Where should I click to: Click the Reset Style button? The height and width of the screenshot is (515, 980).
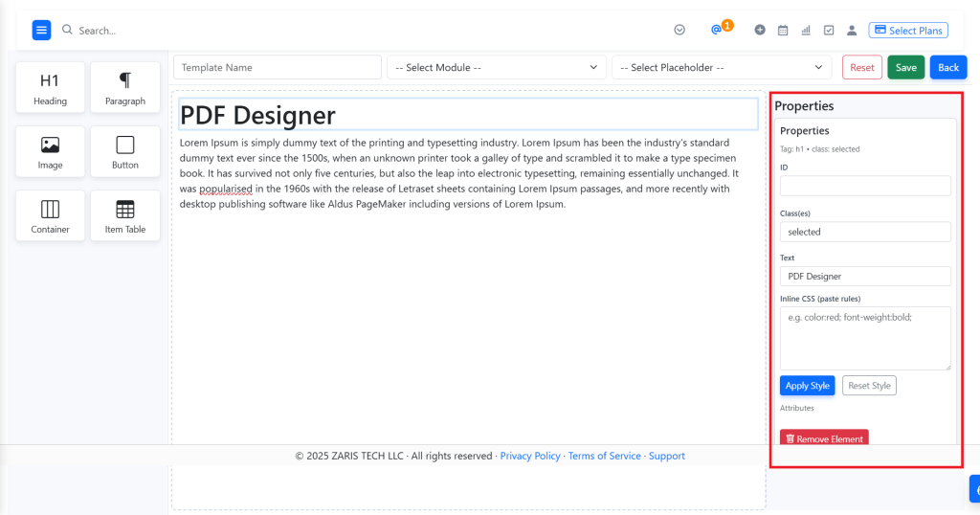[869, 386]
